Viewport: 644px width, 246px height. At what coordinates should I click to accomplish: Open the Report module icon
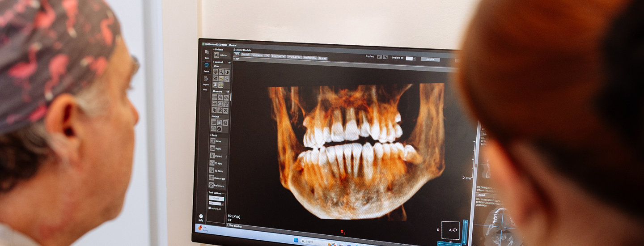click(x=206, y=78)
